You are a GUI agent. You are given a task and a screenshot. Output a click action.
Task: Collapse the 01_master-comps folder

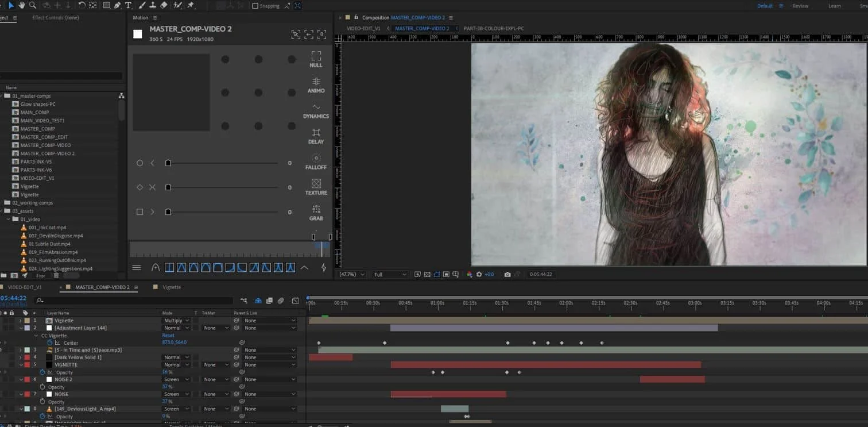1,96
